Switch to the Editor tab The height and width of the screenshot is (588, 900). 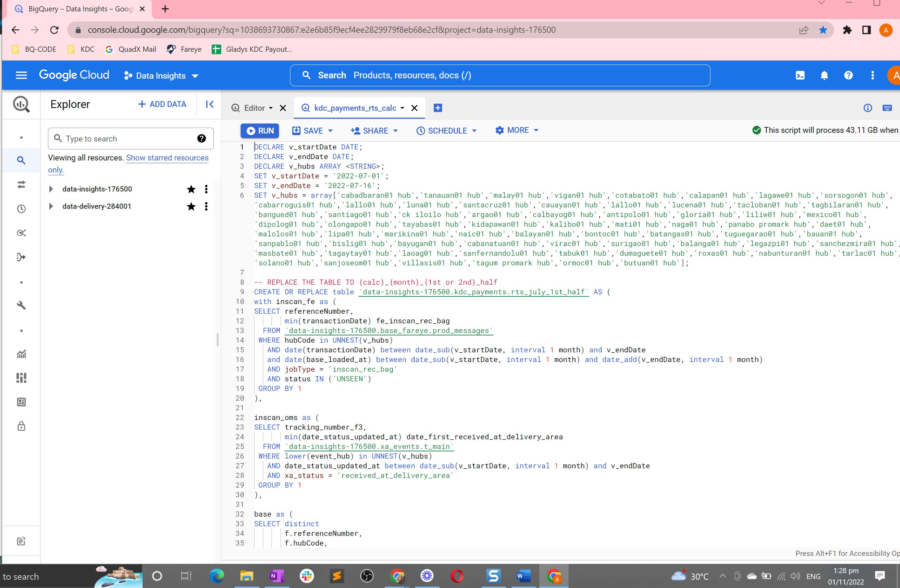click(254, 108)
